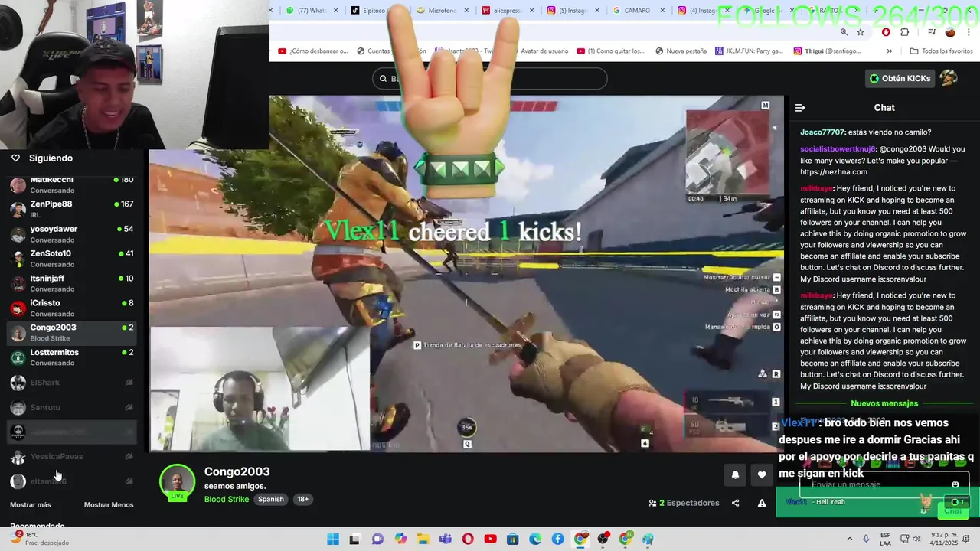Select Congo2003 channel in sidebar
The width and height of the screenshot is (980, 551).
[71, 333]
